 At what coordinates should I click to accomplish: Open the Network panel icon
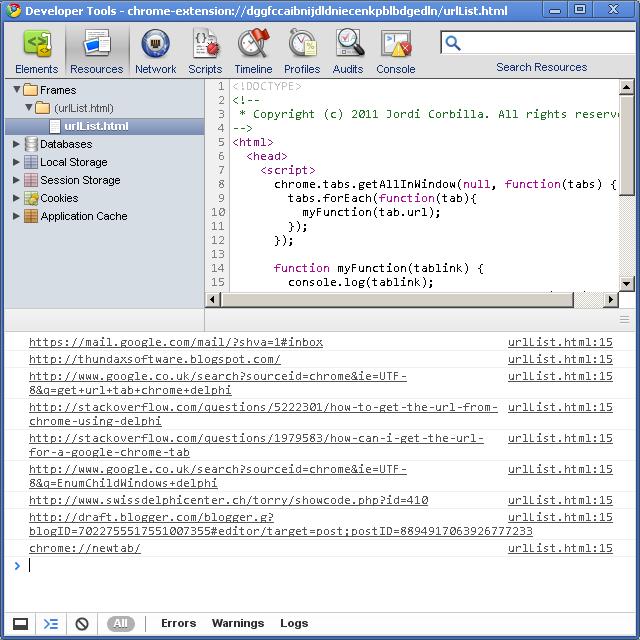tap(156, 43)
